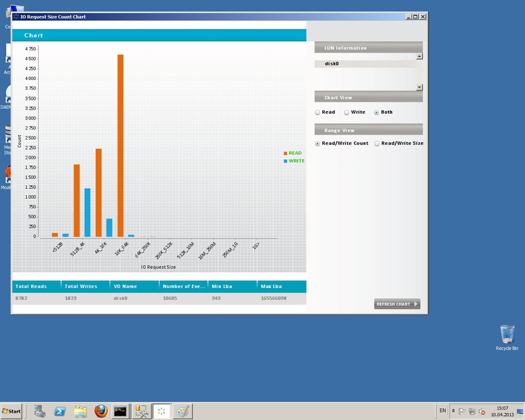The width and height of the screenshot is (525, 420).
Task: Click the Min Lba column header
Action: (x=232, y=286)
